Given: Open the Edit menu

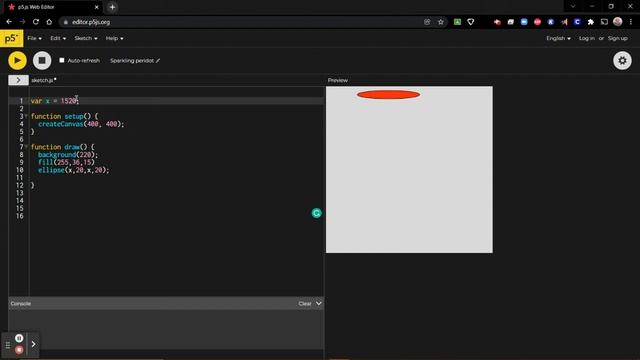Looking at the screenshot, I should [58, 38].
